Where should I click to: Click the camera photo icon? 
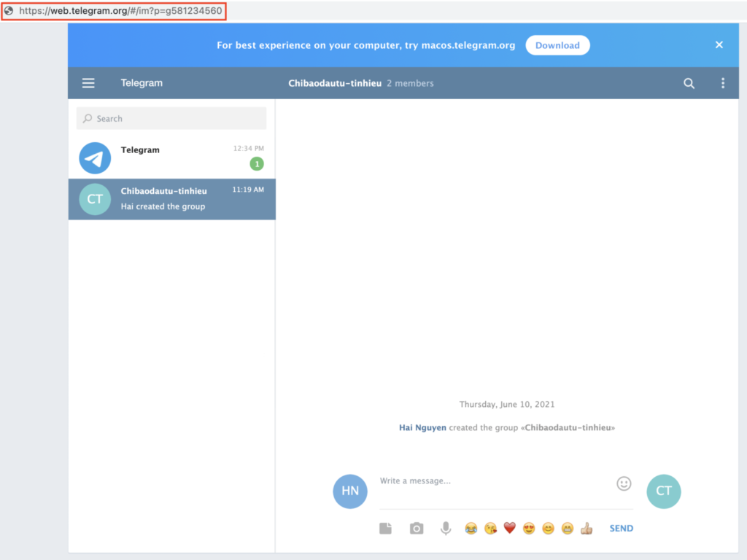(x=417, y=529)
